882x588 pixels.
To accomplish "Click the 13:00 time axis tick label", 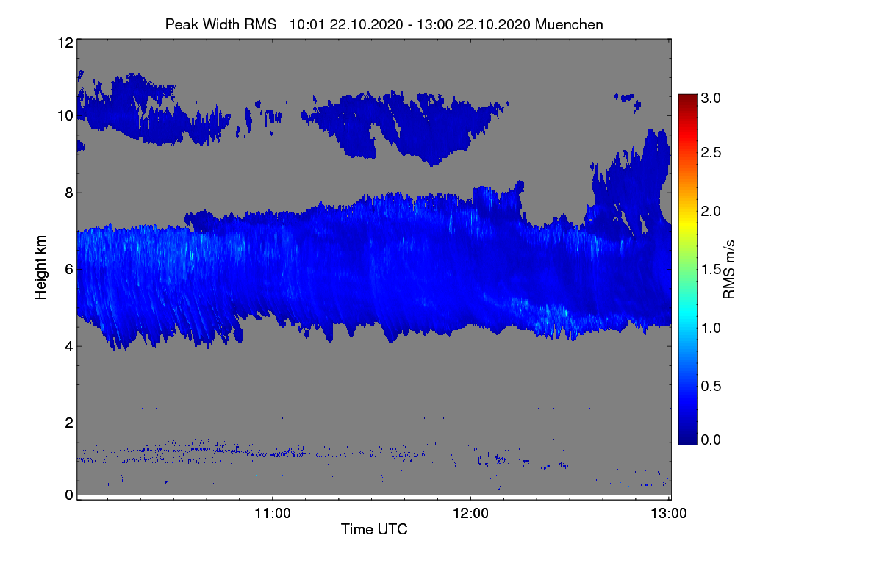I will point(669,513).
